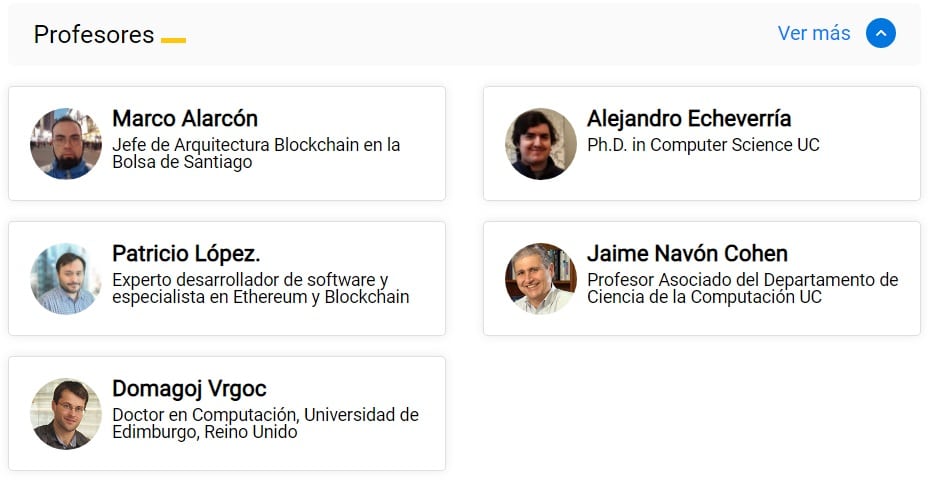940x482 pixels.
Task: Click Ph.D. in Computer Science UC text
Action: (703, 145)
